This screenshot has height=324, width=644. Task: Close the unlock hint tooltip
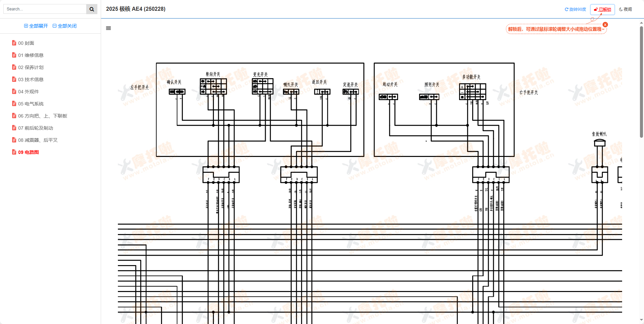pyautogui.click(x=605, y=25)
